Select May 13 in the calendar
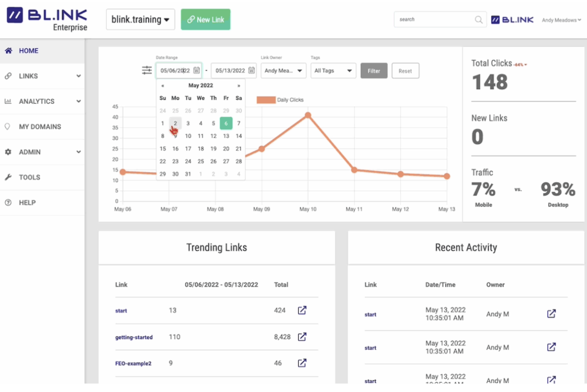This screenshot has height=392, width=587. [x=226, y=136]
